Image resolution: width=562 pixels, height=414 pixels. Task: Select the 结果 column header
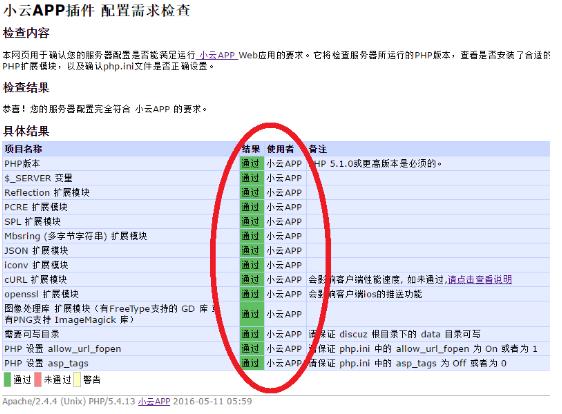pos(251,149)
